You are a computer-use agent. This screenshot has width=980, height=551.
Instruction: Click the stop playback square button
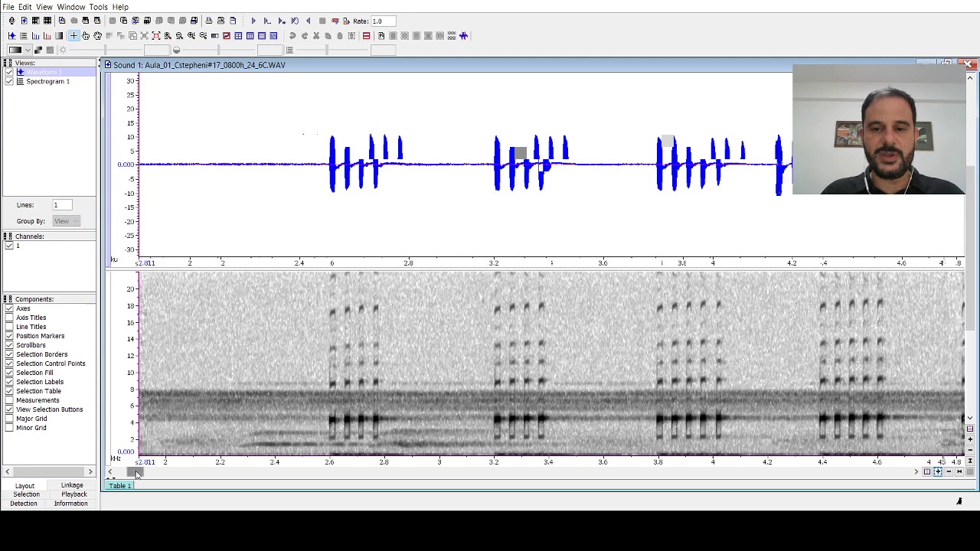pyautogui.click(x=322, y=21)
